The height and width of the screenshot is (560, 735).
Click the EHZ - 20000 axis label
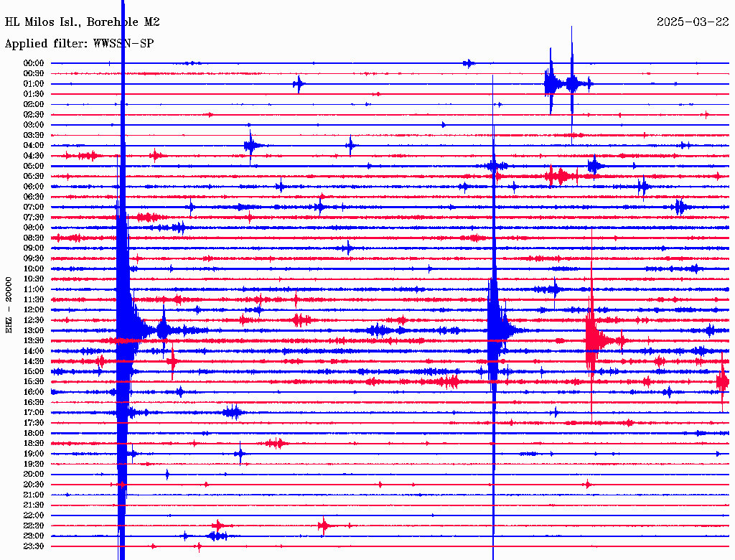[x=9, y=305]
